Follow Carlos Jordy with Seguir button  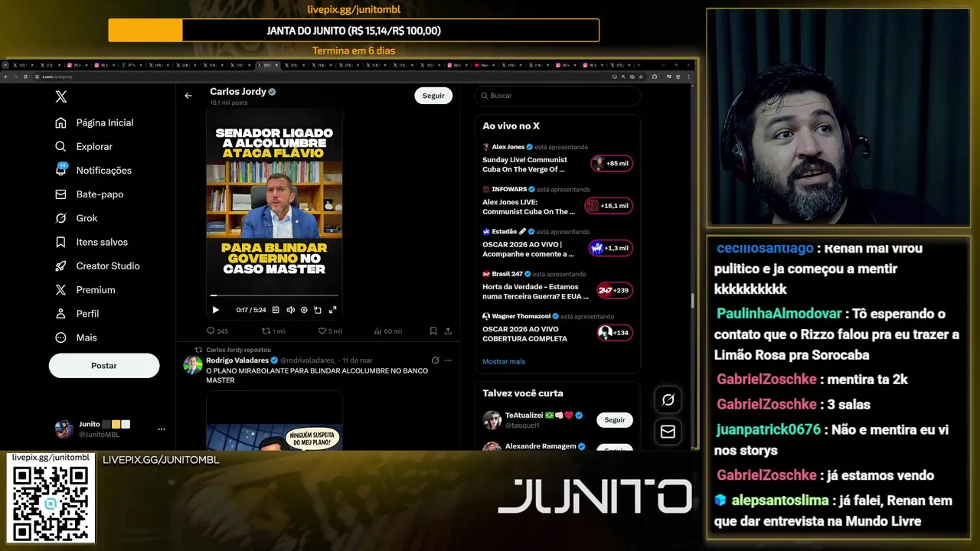click(433, 96)
